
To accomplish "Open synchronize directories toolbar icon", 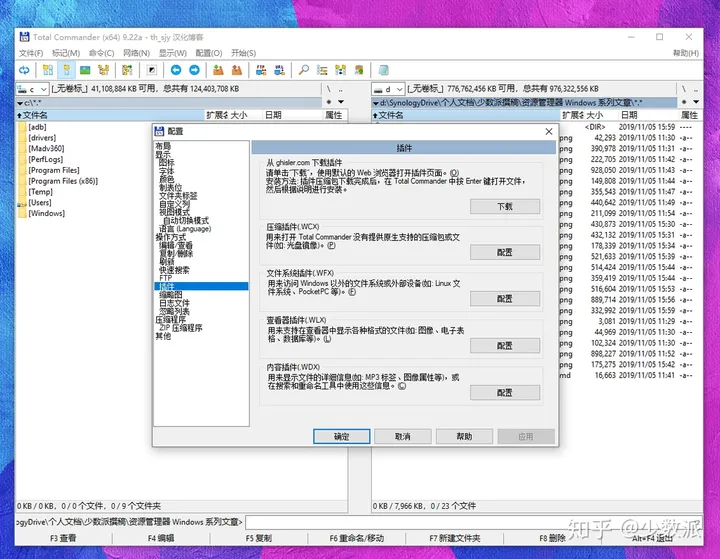I will pyautogui.click(x=341, y=70).
